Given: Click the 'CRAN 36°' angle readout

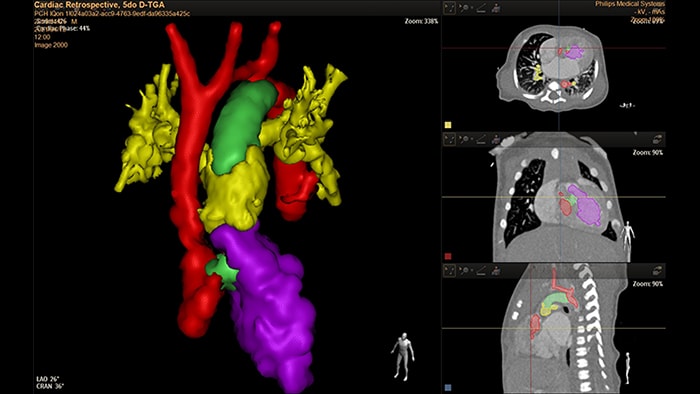Looking at the screenshot, I should point(50,386).
